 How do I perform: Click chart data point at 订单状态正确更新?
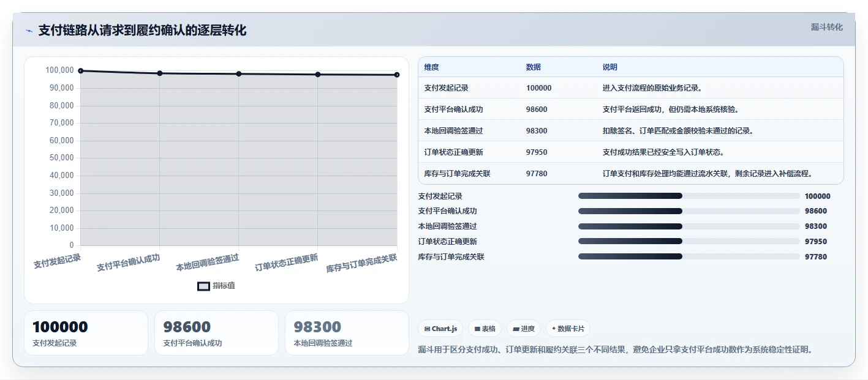click(x=318, y=75)
